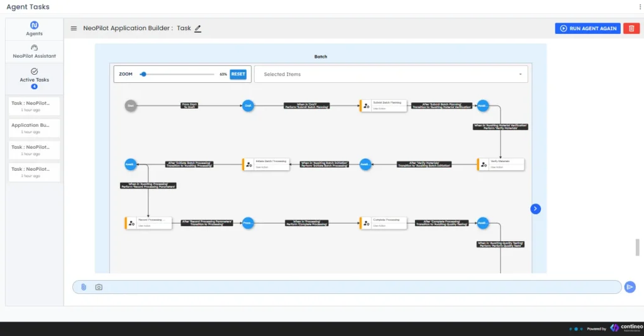
Task: Click the zoom slider handle
Action: [143, 74]
